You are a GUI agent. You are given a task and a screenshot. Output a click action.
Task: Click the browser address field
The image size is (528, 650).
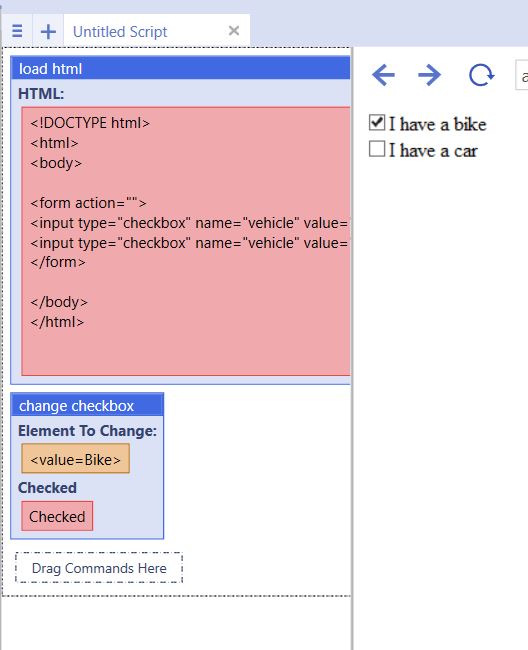[521, 75]
